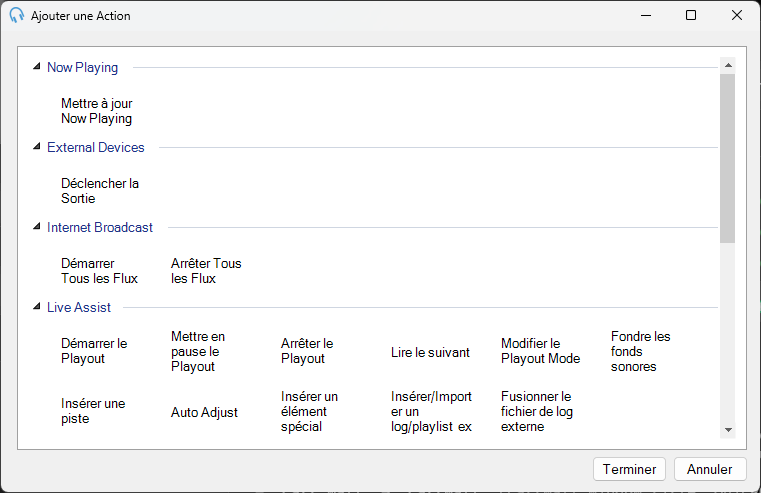Screen dimensions: 761x493
Task: Select Lire le suivant action
Action: (x=430, y=352)
